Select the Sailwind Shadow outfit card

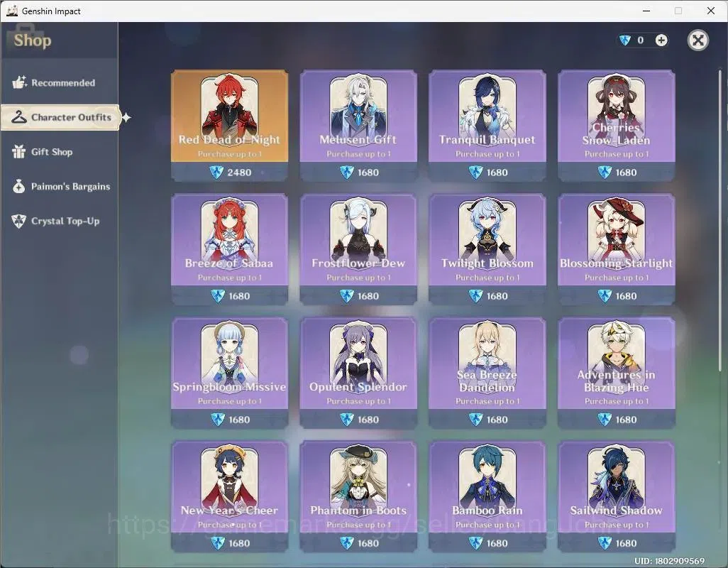pyautogui.click(x=616, y=496)
